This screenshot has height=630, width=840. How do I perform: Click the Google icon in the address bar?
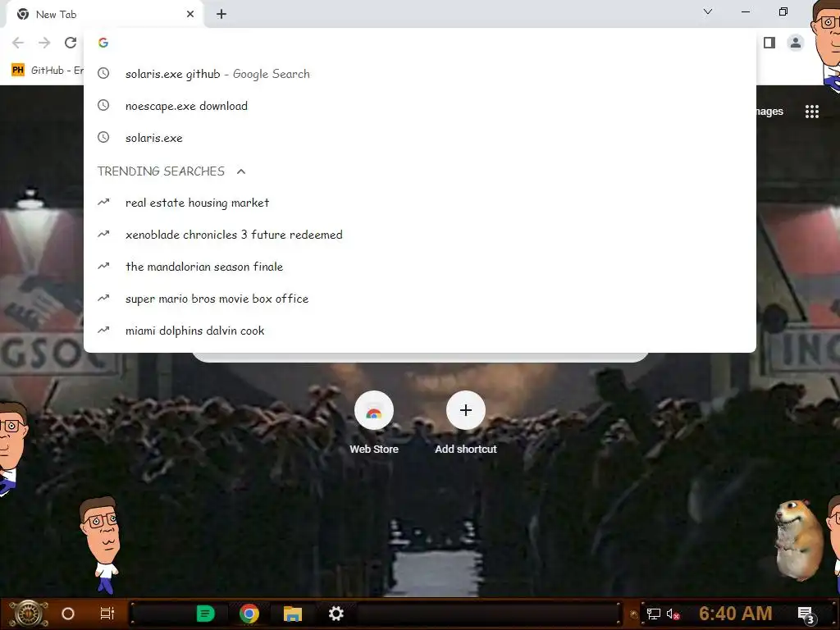[103, 43]
